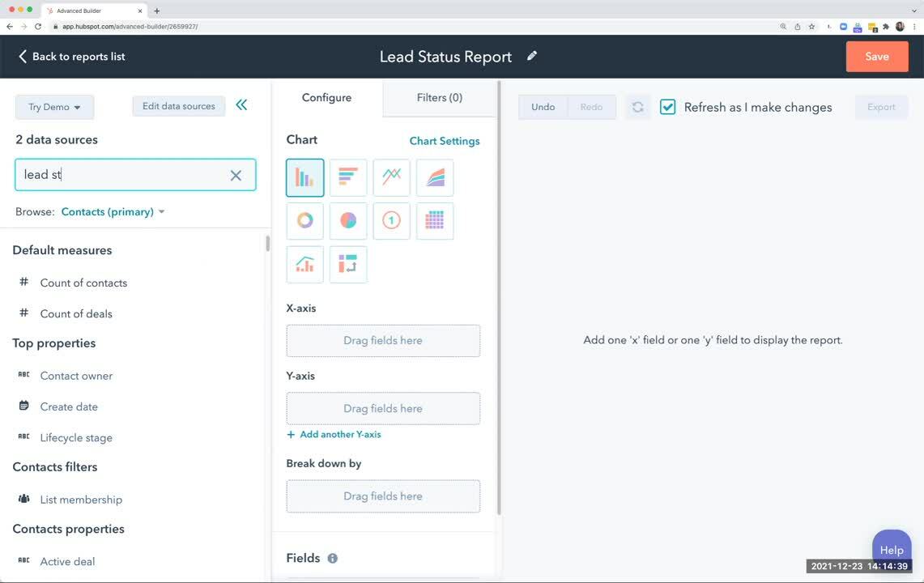The height and width of the screenshot is (583, 924).
Task: Clear the search field with X
Action: (x=236, y=176)
